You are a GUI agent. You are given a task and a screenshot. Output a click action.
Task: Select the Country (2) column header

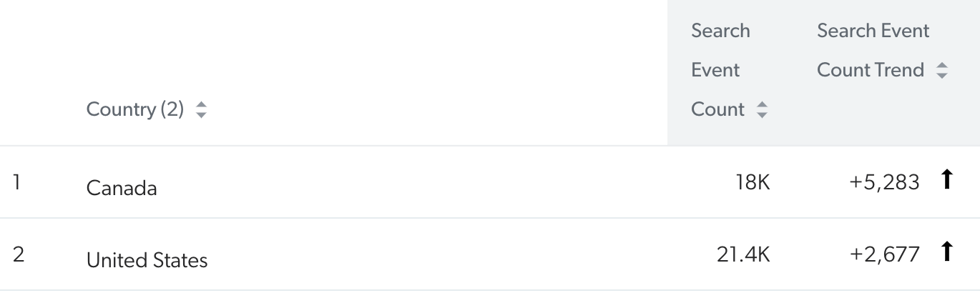coord(135,110)
